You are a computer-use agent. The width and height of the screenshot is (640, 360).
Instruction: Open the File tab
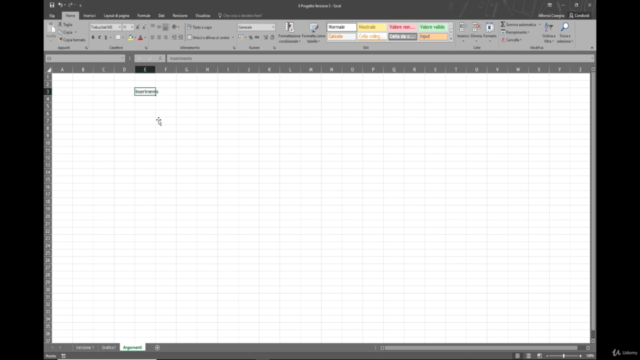click(52, 16)
